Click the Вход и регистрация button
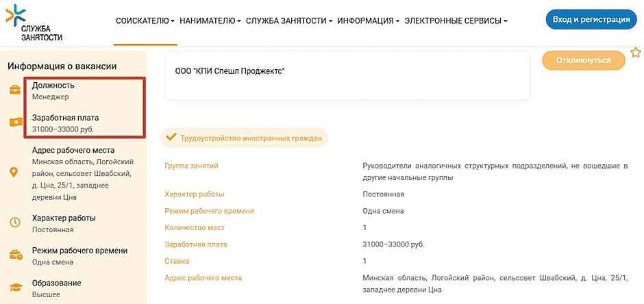 [x=591, y=20]
